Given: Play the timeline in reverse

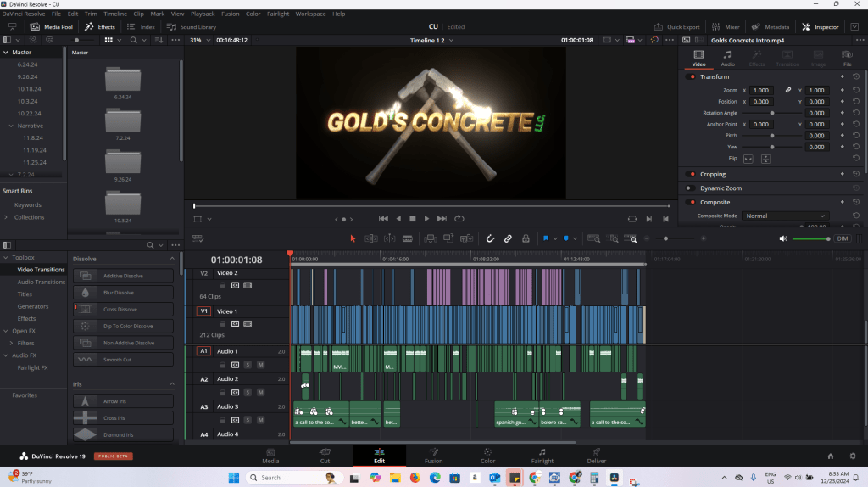Looking at the screenshot, I should tap(398, 219).
